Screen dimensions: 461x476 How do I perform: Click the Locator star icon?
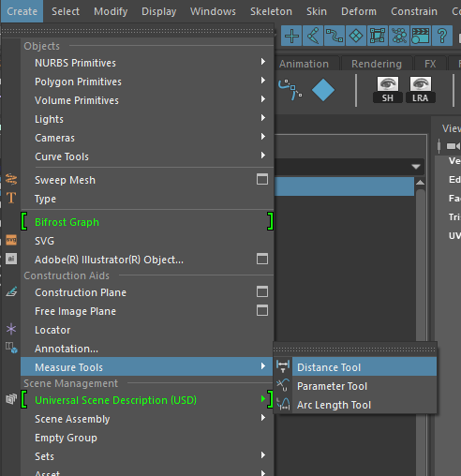pyautogui.click(x=11, y=329)
